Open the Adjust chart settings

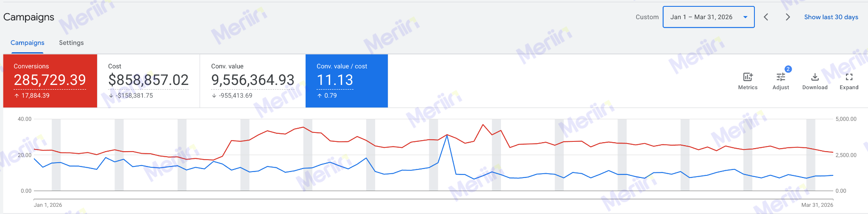click(x=781, y=81)
